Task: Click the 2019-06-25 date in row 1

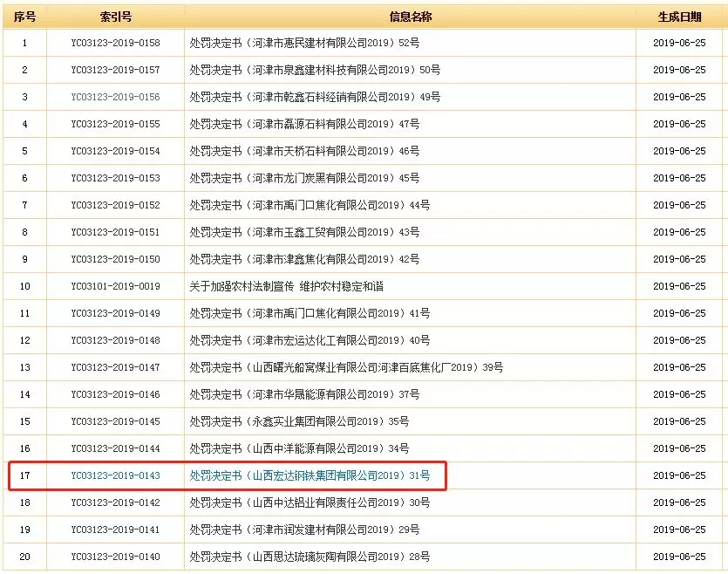Action: (x=679, y=43)
